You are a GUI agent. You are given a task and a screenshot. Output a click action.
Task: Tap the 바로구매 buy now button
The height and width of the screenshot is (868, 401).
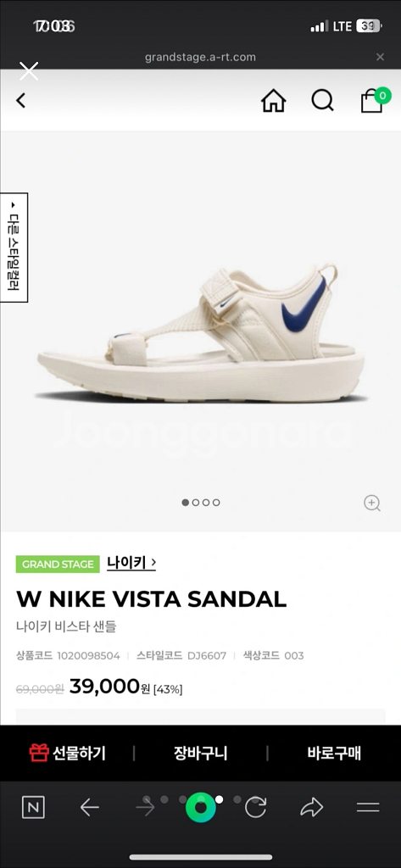tap(334, 753)
